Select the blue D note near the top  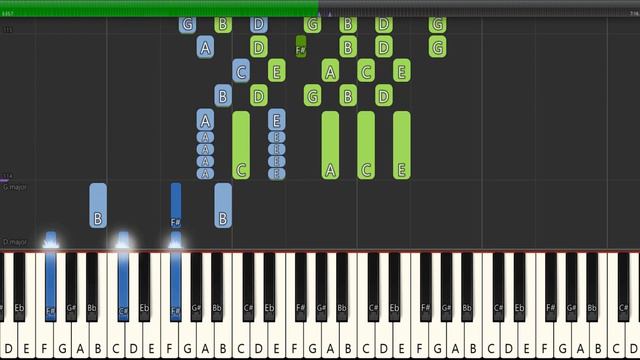pos(259,24)
